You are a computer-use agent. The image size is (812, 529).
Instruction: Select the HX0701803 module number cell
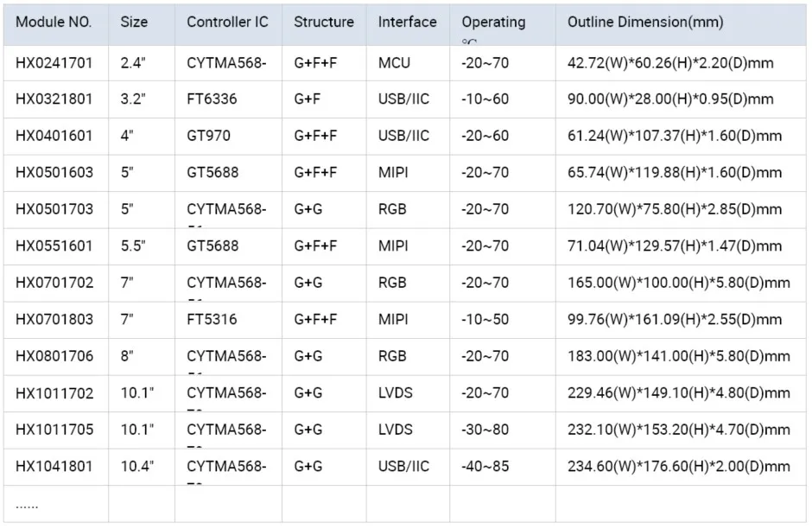coord(54,320)
